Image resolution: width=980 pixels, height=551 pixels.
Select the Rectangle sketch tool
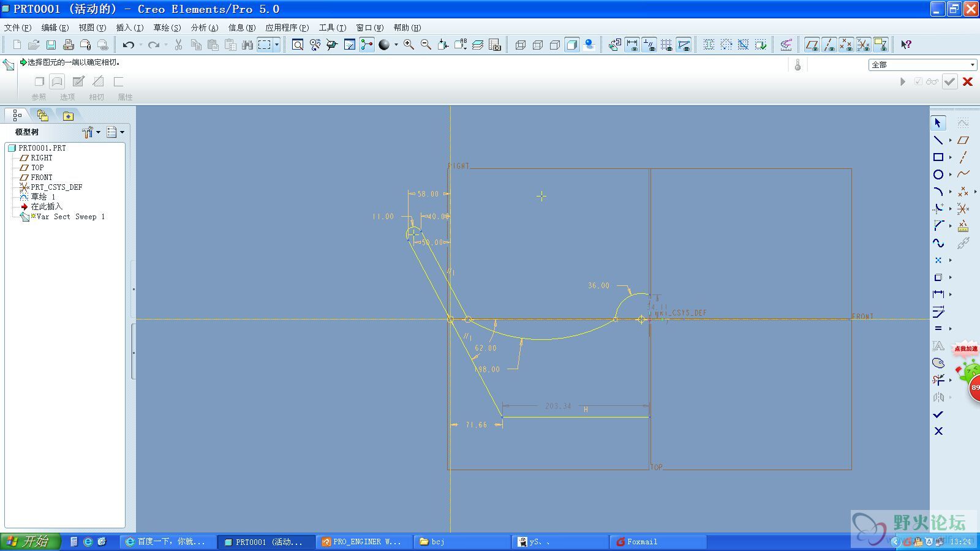click(938, 157)
